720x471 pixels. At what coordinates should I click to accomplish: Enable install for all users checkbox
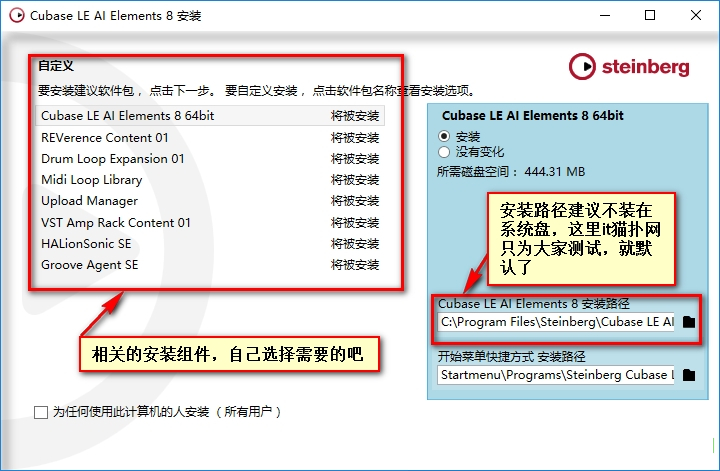pyautogui.click(x=41, y=412)
